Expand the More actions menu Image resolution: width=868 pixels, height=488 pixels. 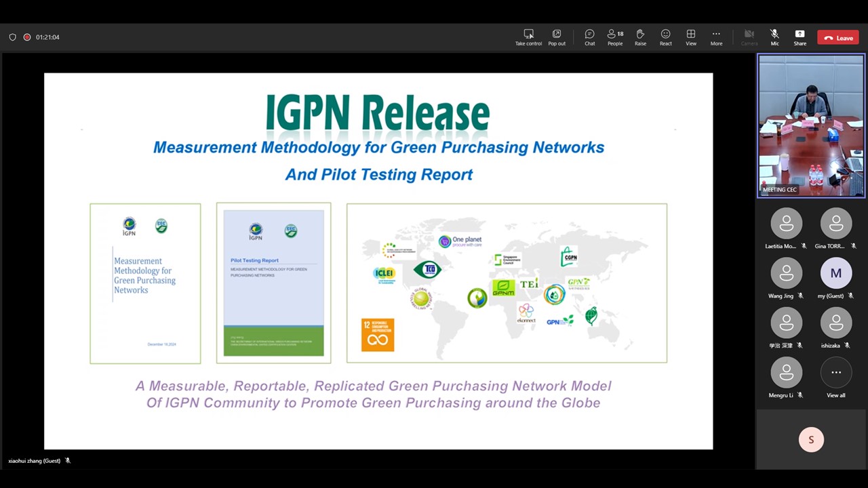point(716,37)
